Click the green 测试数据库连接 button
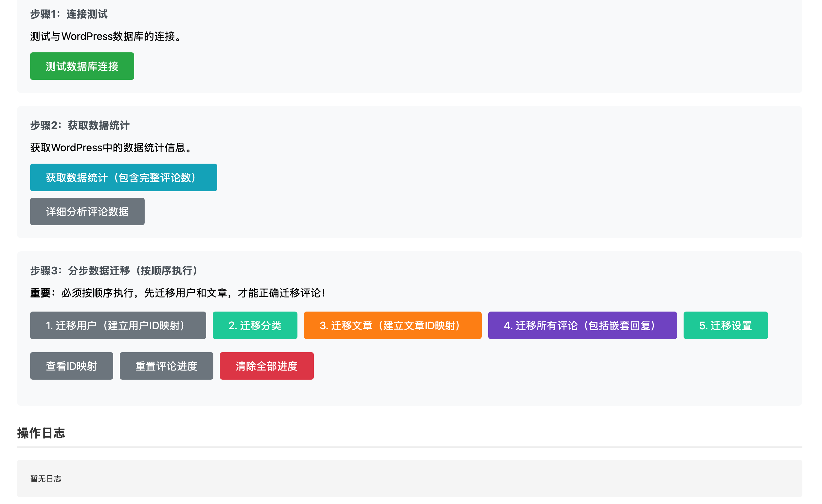Image resolution: width=822 pixels, height=504 pixels. pyautogui.click(x=82, y=66)
